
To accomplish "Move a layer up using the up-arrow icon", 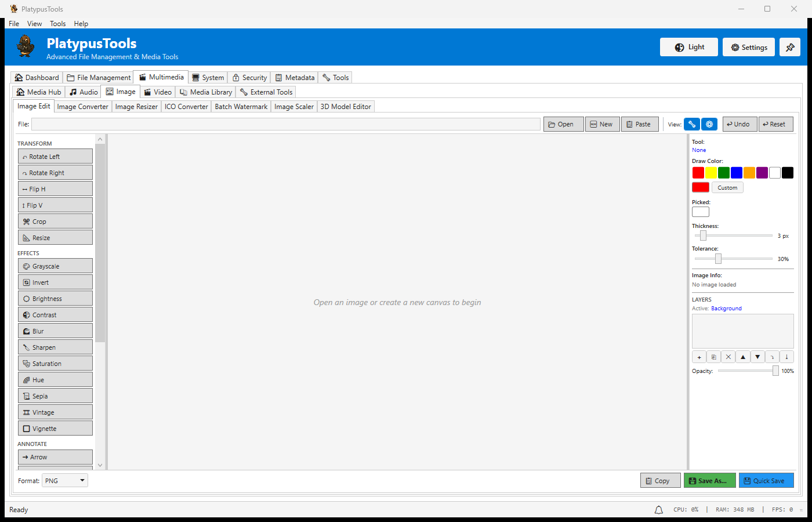I will tap(743, 357).
